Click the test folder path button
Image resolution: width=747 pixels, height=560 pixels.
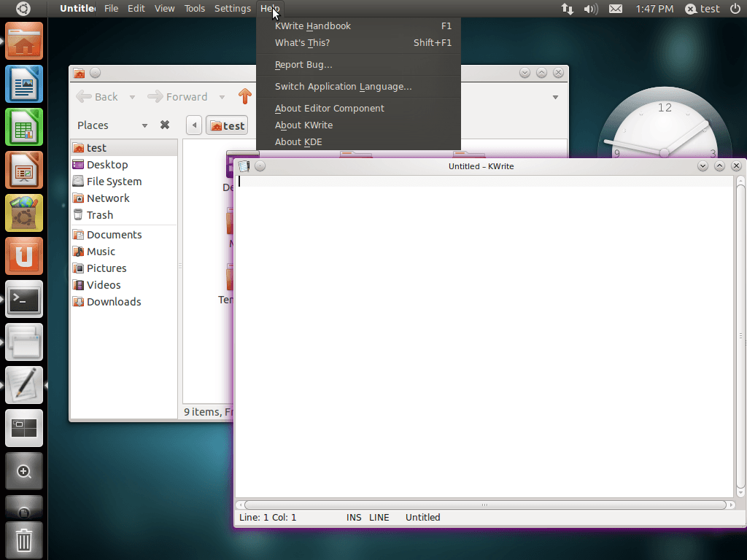point(227,125)
